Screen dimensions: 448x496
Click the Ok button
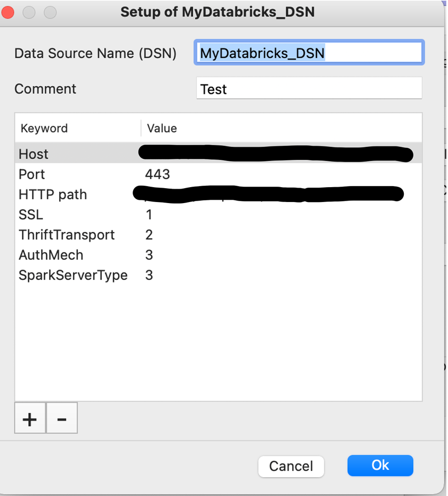tap(380, 465)
